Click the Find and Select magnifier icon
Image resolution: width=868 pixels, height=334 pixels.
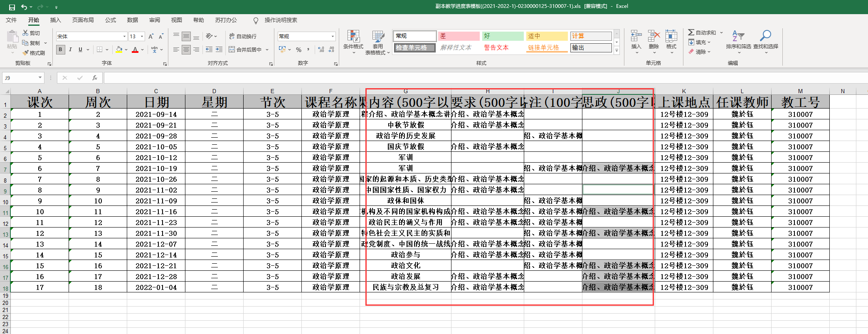point(765,36)
